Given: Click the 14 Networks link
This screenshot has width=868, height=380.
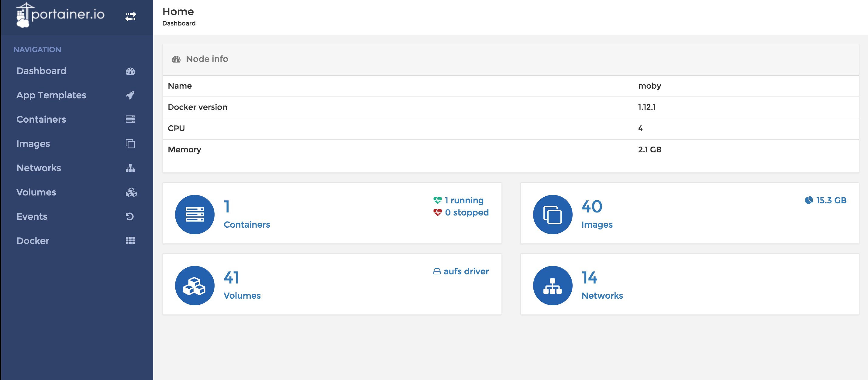Looking at the screenshot, I should [x=602, y=286].
